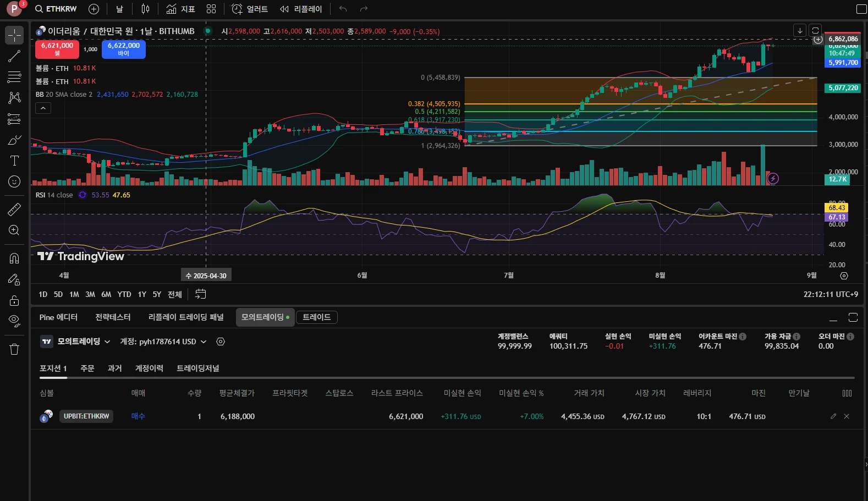868x501 pixels.
Task: Switch to the Pine 에디터 tab
Action: (x=58, y=317)
